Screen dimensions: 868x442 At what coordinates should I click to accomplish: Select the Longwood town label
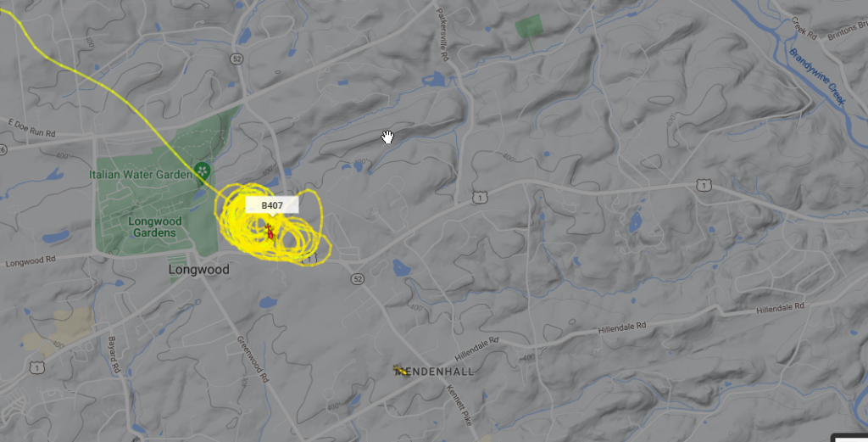point(198,270)
